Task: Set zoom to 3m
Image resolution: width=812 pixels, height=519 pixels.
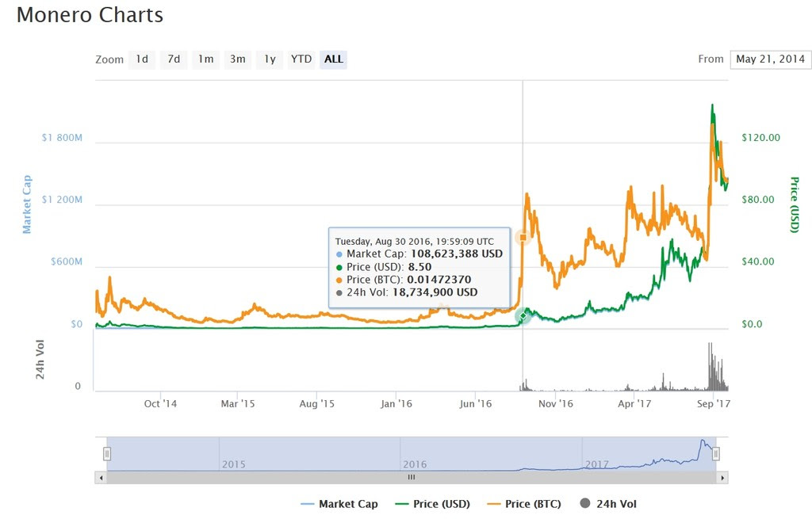Action: coord(238,59)
